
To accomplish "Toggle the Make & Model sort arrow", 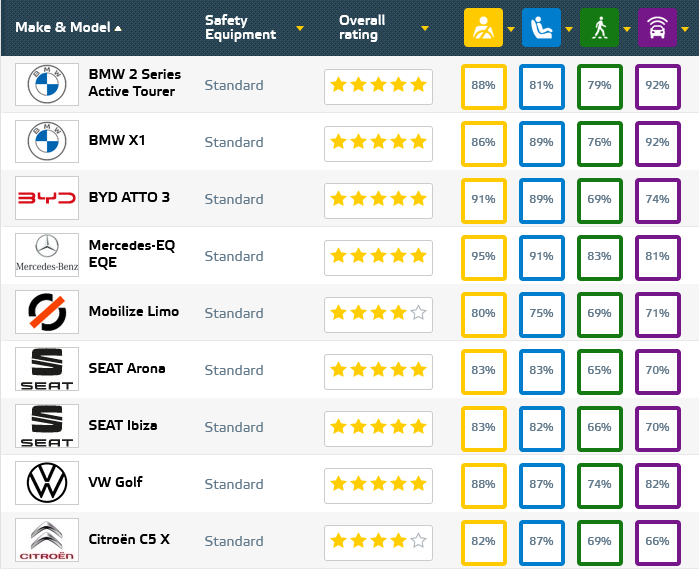I will tap(118, 29).
